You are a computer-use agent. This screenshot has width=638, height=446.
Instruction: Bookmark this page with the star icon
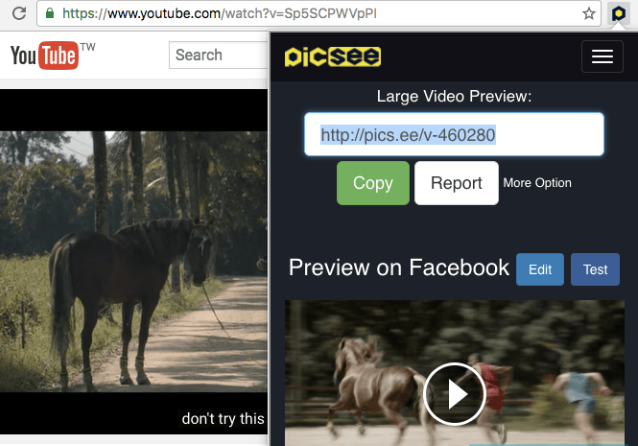pos(590,14)
